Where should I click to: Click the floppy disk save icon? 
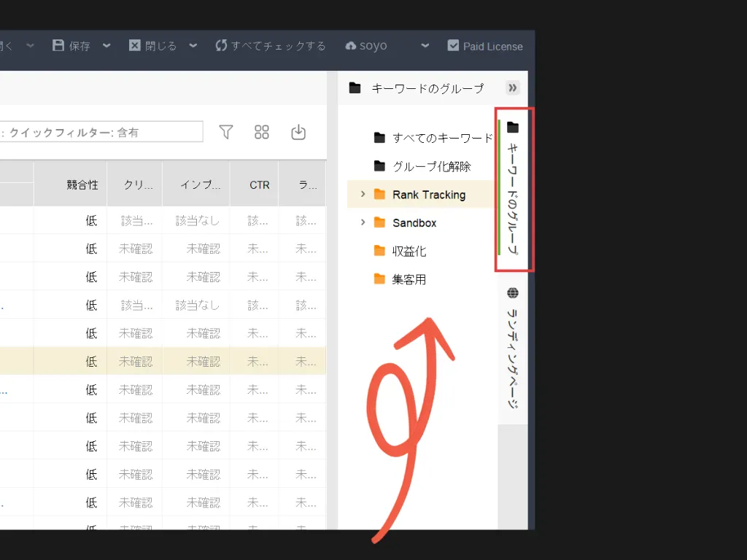[x=58, y=45]
